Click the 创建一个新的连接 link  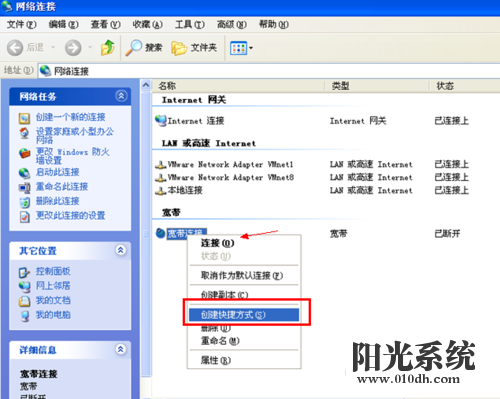(x=71, y=117)
